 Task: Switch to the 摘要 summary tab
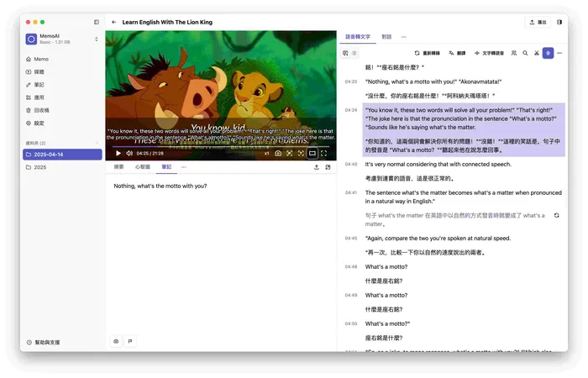tap(119, 167)
